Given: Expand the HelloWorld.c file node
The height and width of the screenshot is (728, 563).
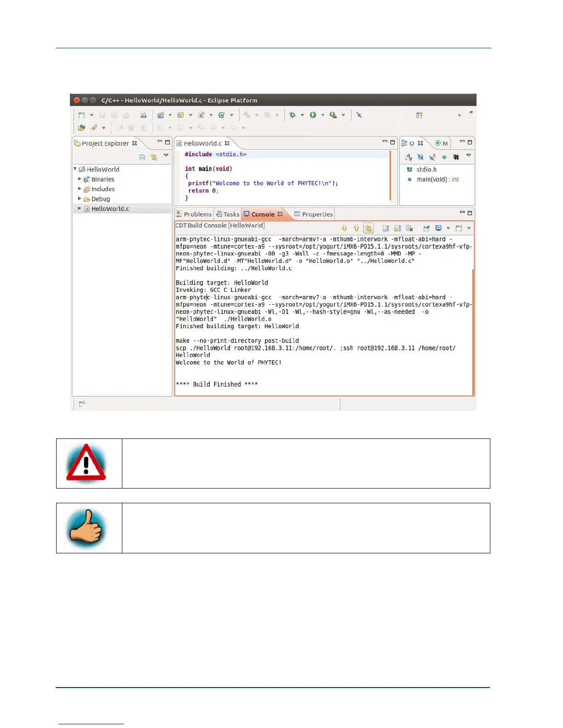Looking at the screenshot, I should pos(80,208).
